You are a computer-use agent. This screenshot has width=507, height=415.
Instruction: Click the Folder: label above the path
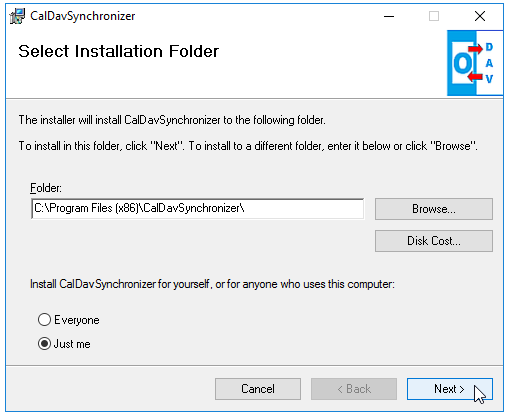(x=46, y=188)
